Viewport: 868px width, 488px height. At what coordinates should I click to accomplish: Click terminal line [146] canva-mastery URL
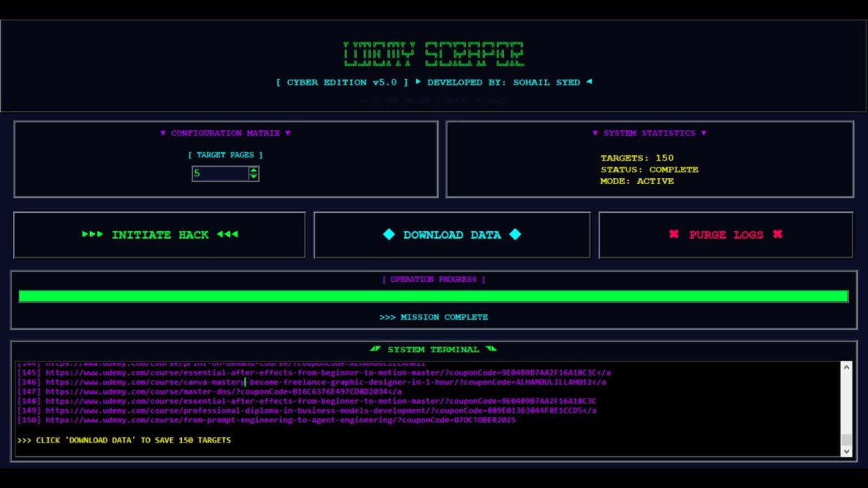pyautogui.click(x=312, y=382)
